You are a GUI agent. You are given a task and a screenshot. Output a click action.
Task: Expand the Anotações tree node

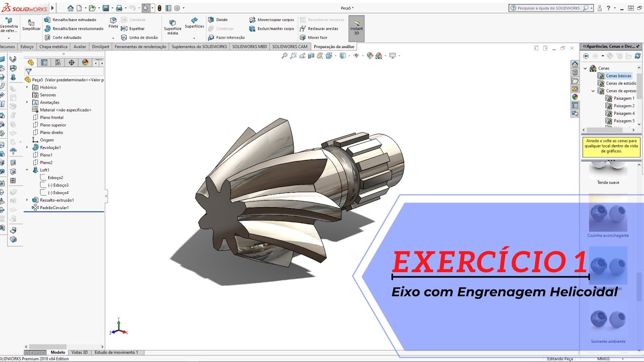click(27, 103)
